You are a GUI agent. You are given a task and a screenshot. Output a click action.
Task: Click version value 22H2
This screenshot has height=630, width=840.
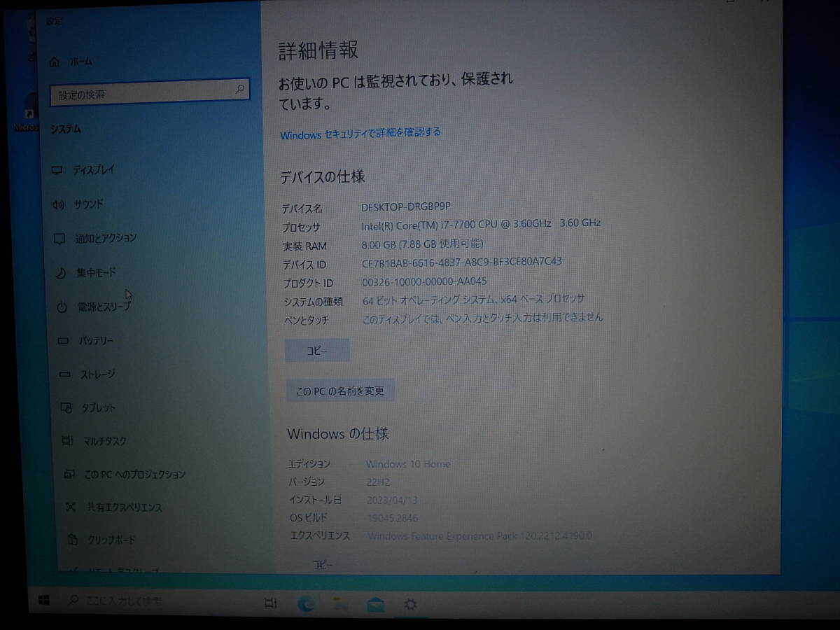pyautogui.click(x=378, y=482)
